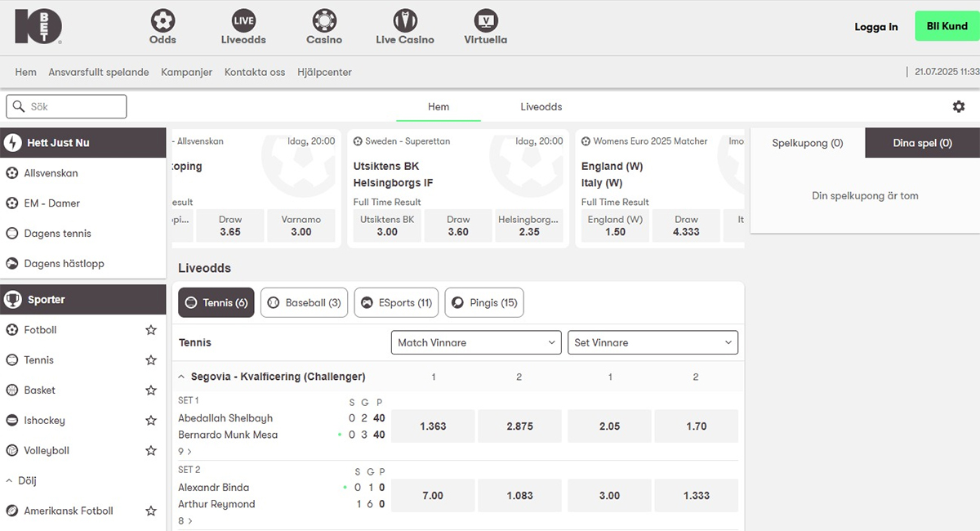
Task: Favorite Amerikansk Fotboll with star
Action: coord(151,511)
